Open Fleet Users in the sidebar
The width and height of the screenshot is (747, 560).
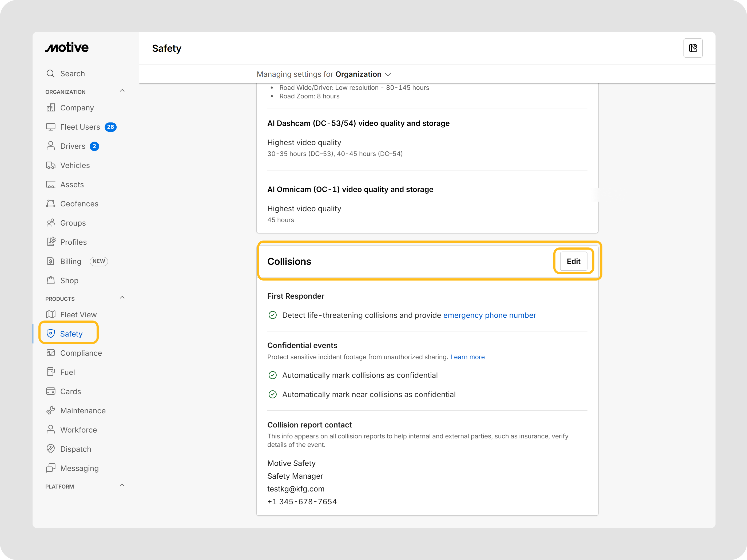tap(80, 127)
